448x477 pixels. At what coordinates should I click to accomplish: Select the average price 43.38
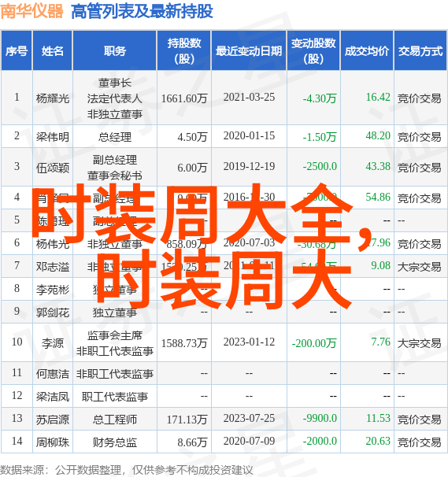coord(378,166)
